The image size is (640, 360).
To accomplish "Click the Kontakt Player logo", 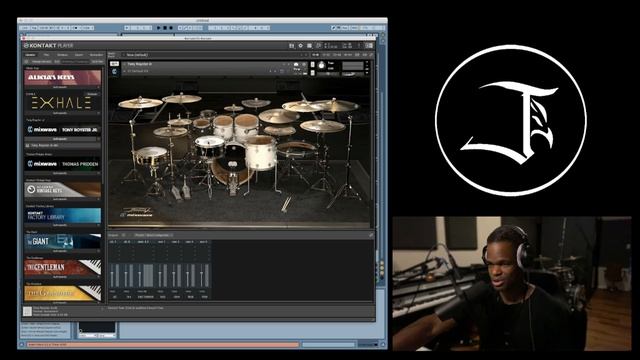I will [x=48, y=46].
